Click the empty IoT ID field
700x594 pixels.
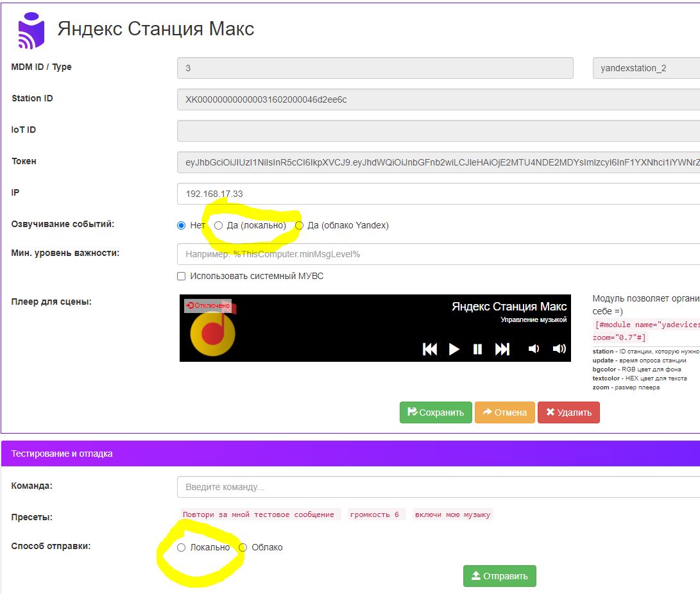tap(438, 132)
